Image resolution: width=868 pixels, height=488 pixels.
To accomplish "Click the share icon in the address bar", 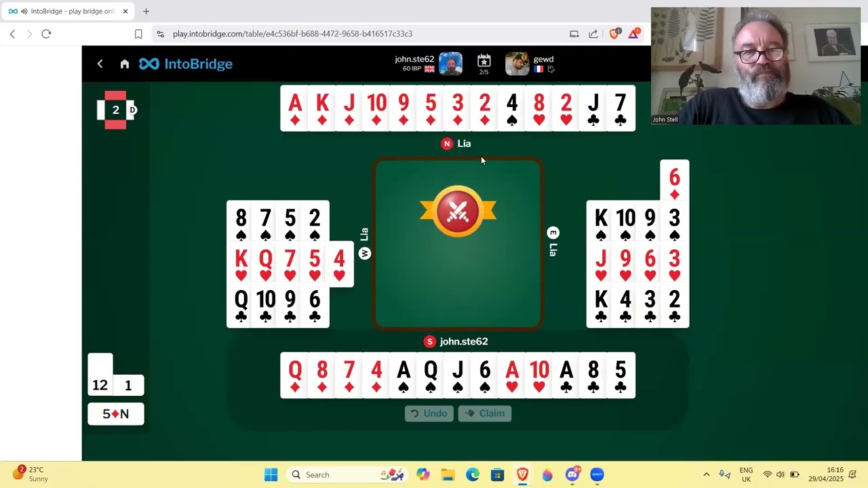I will coord(593,34).
